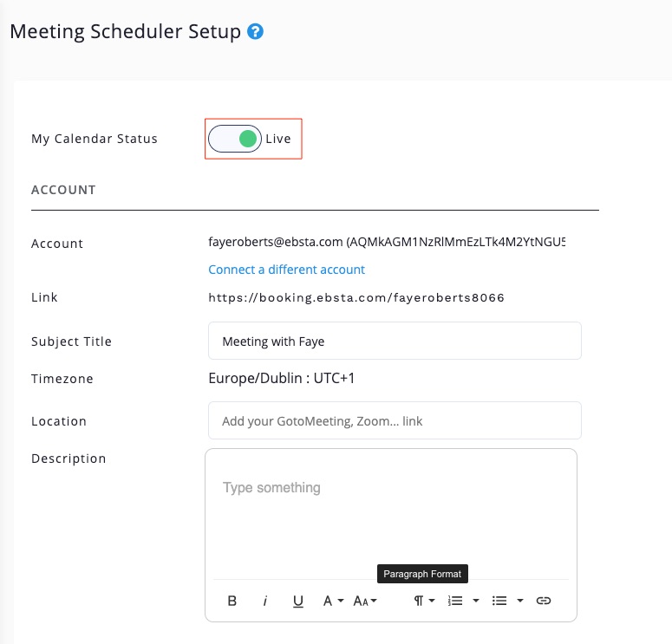Click the Subject Title input field
Screen dimensions: 672x644
[395, 342]
